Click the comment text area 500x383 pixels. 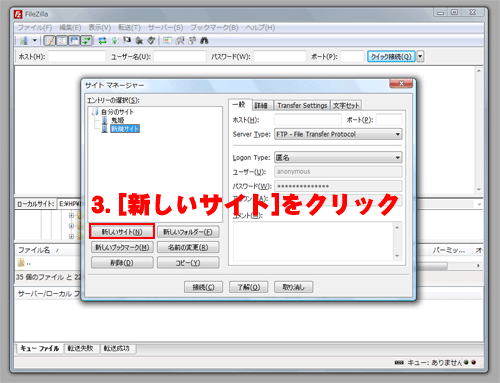point(313,242)
